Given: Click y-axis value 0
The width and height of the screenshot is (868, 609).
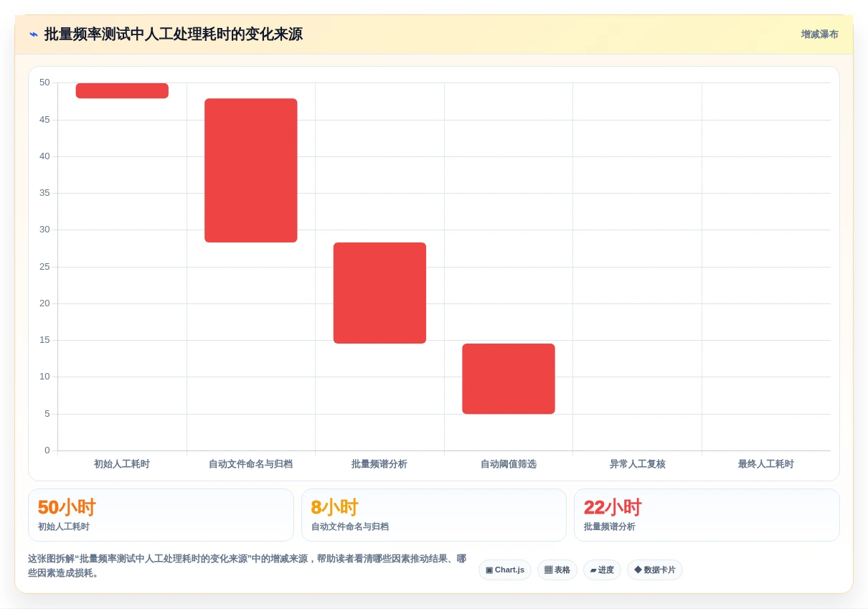Looking at the screenshot, I should pos(47,450).
